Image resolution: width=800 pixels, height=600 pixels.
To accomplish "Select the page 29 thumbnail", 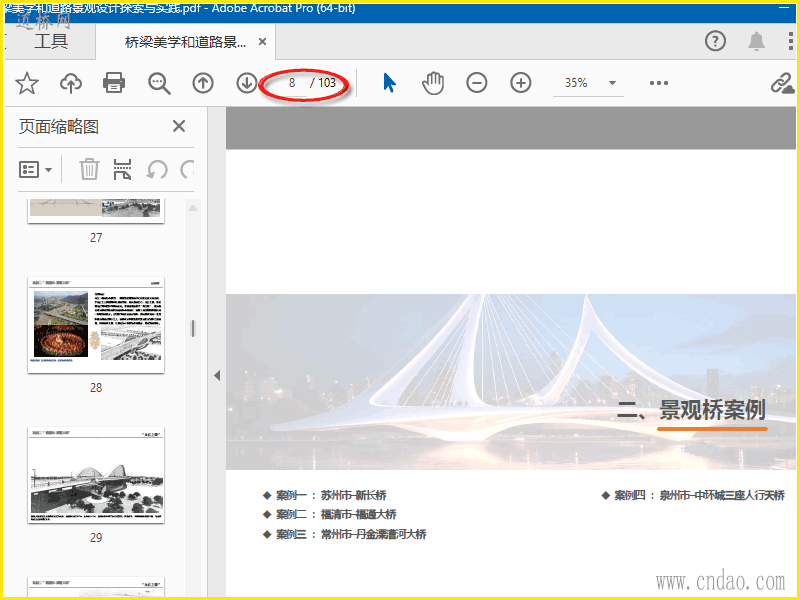I will (x=96, y=476).
